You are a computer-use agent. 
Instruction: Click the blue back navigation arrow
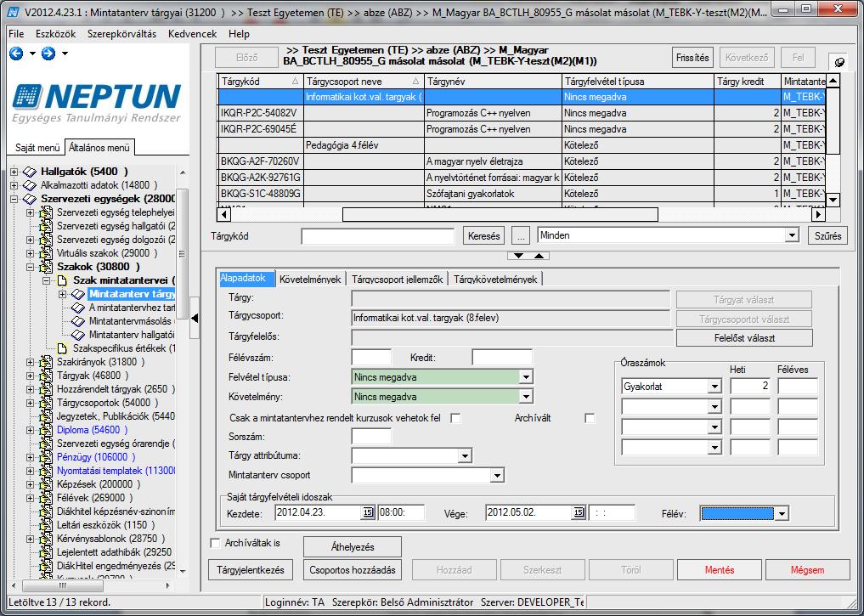[16, 54]
